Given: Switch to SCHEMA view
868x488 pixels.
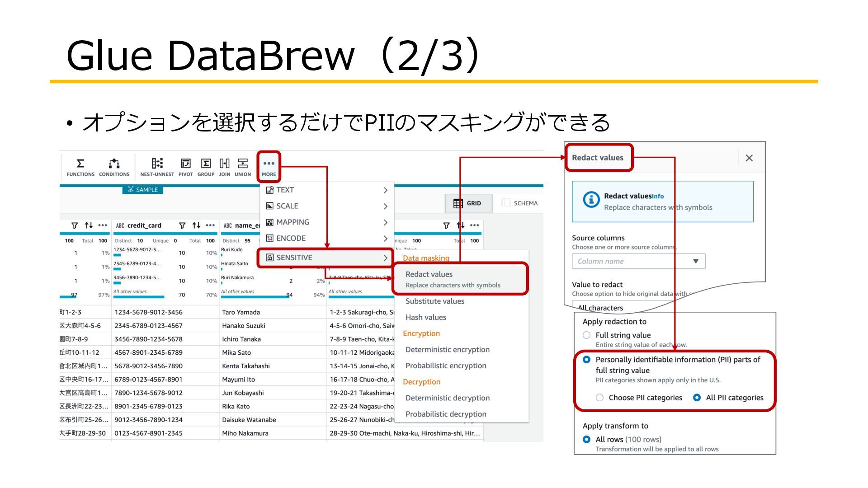Looking at the screenshot, I should [520, 203].
